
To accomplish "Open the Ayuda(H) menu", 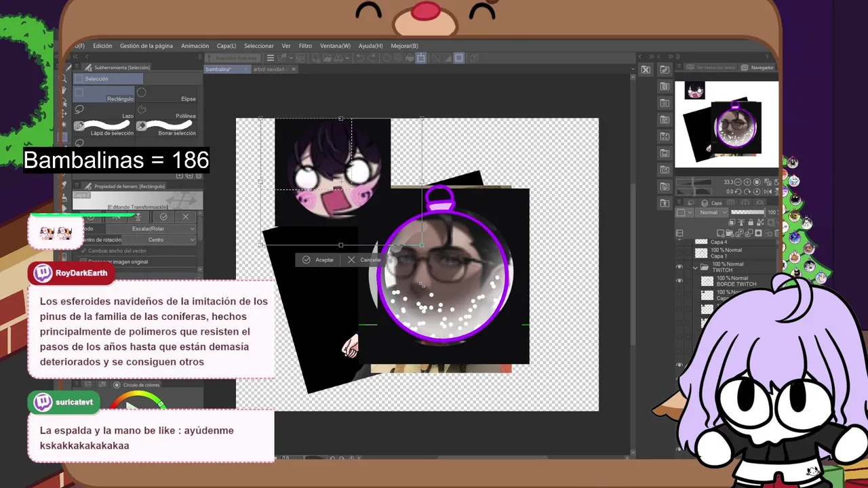I will pos(370,46).
